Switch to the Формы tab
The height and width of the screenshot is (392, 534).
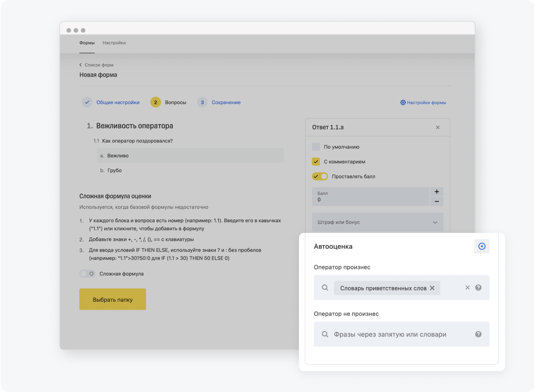pos(87,43)
